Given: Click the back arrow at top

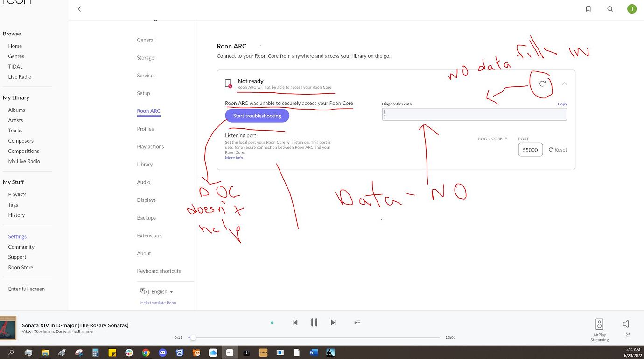Looking at the screenshot, I should coord(79,9).
